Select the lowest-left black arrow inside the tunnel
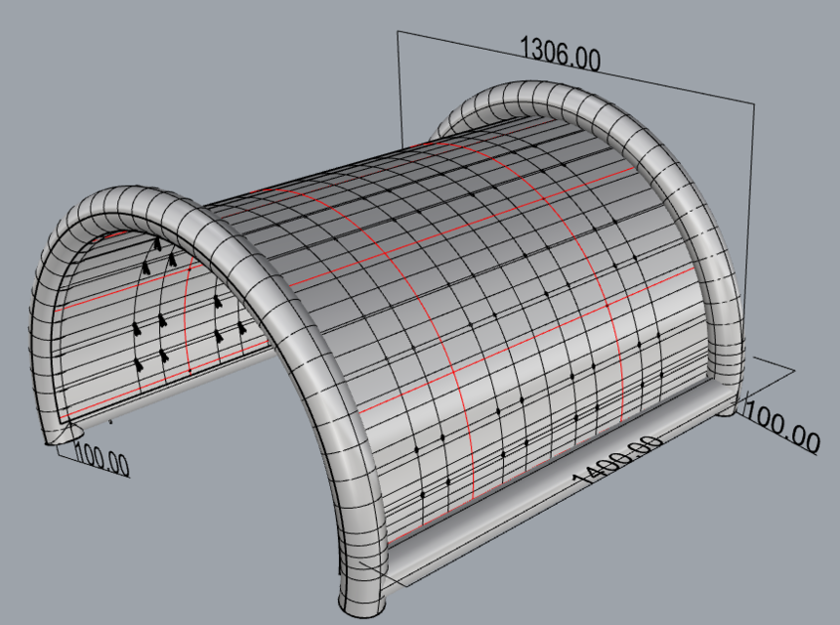This screenshot has width=840, height=625. tap(139, 364)
